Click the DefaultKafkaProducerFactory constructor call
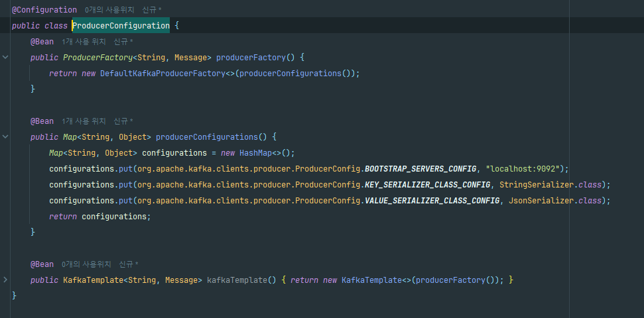Viewport: 644px width, 318px height. [x=162, y=74]
